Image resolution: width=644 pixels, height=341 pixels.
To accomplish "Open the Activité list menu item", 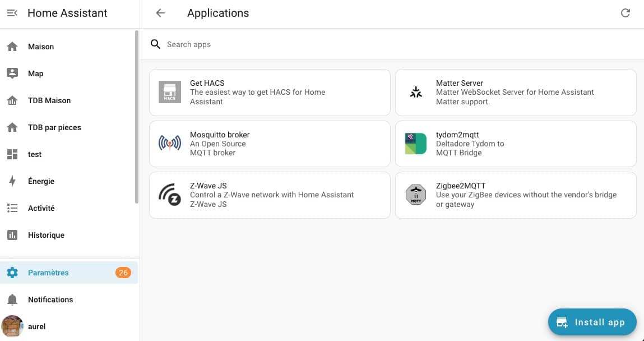I will 41,208.
